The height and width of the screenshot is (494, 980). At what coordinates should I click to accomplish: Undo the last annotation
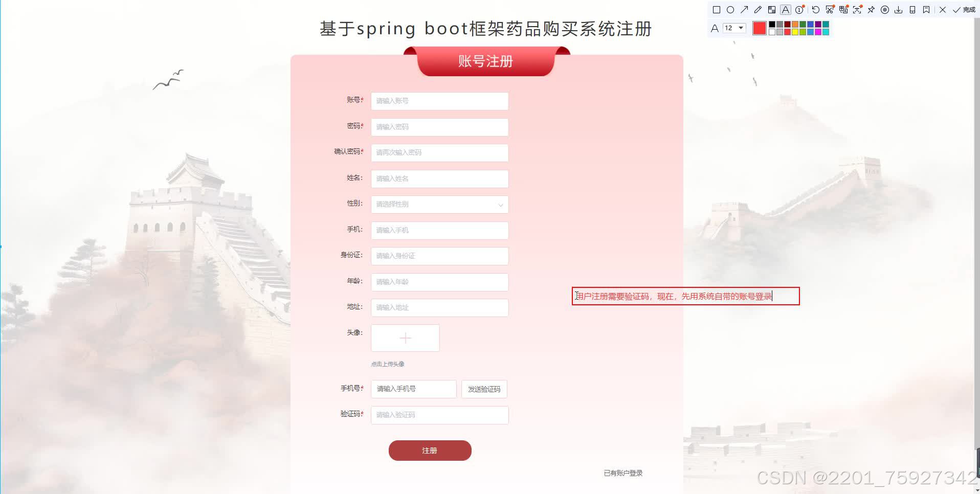tap(816, 10)
